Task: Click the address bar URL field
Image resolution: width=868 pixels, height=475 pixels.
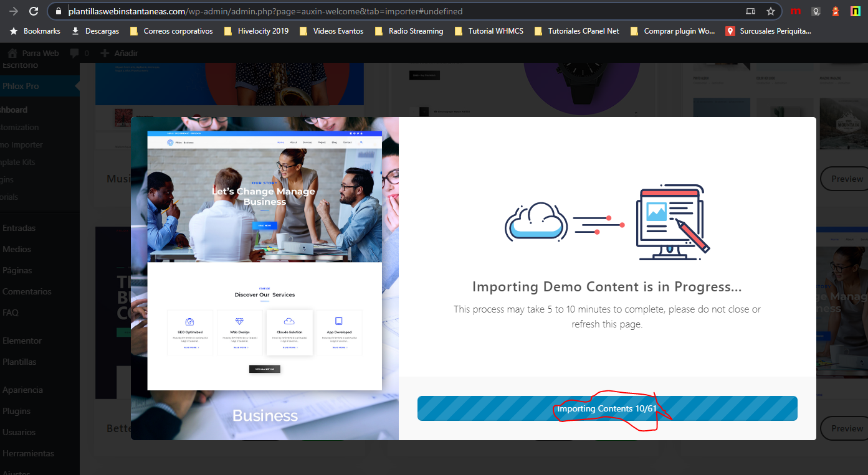Action: tap(399, 11)
